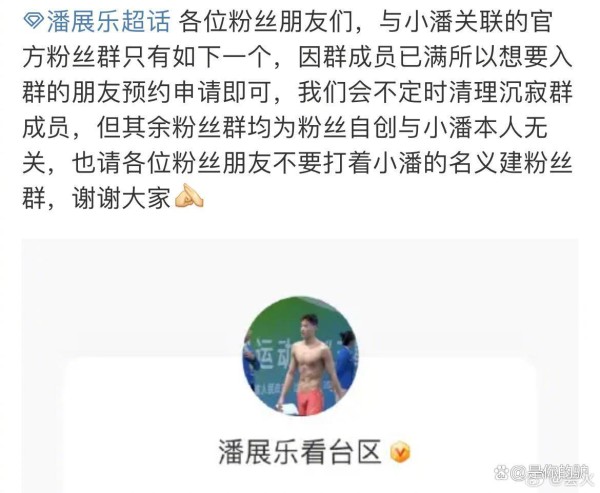Click the diamond super-topic icon
The image size is (600, 493).
[x=33, y=22]
